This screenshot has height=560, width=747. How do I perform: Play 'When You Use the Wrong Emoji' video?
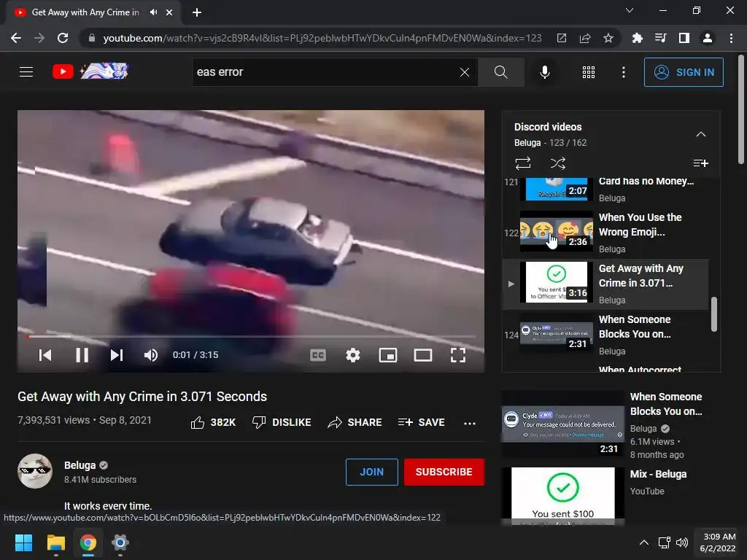(x=606, y=233)
